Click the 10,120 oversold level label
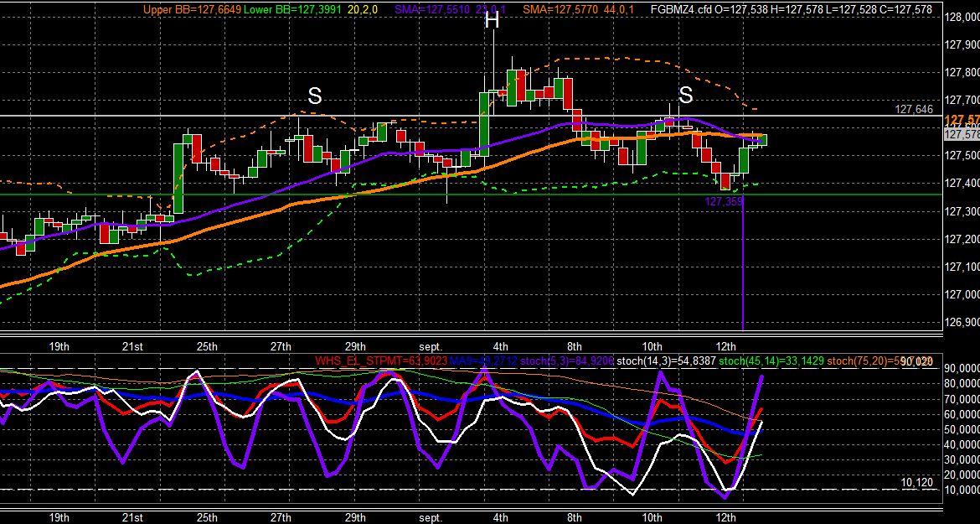The height and width of the screenshot is (524, 980). coord(917,482)
